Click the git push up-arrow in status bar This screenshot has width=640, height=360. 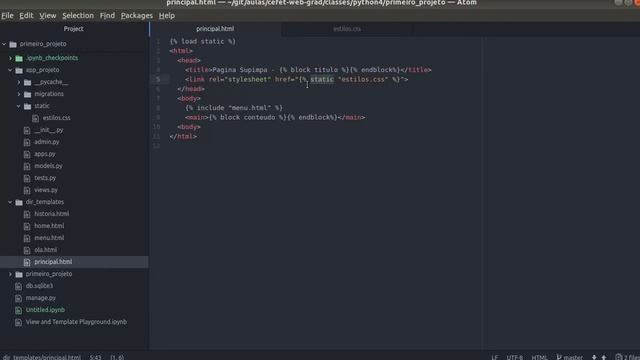[x=604, y=357]
